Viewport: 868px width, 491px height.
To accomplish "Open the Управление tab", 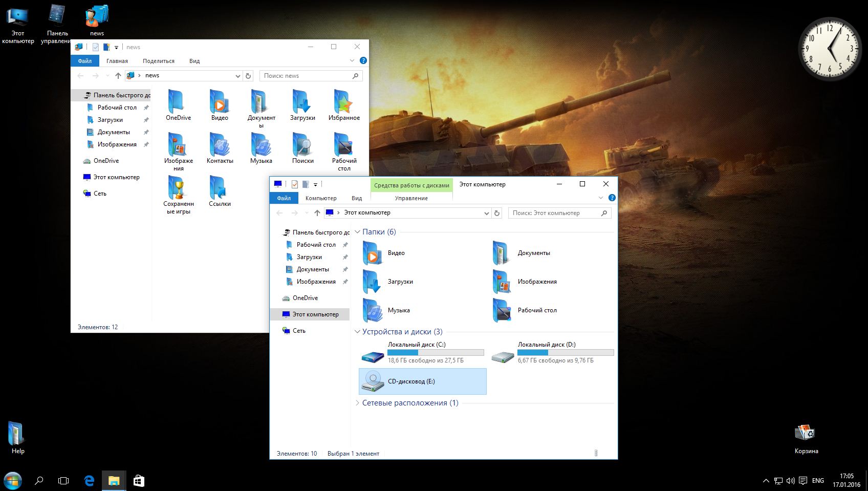I will click(x=411, y=198).
